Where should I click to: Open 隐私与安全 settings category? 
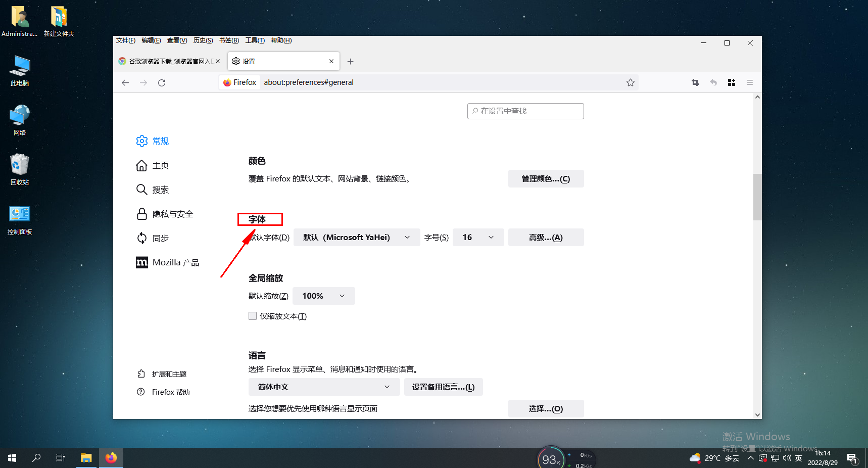(165, 214)
